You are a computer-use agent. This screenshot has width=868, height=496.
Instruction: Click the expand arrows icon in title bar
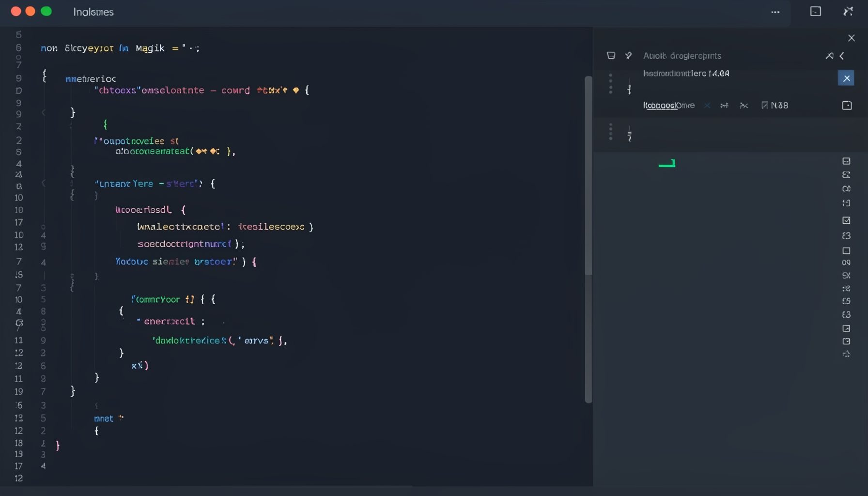pos(848,11)
